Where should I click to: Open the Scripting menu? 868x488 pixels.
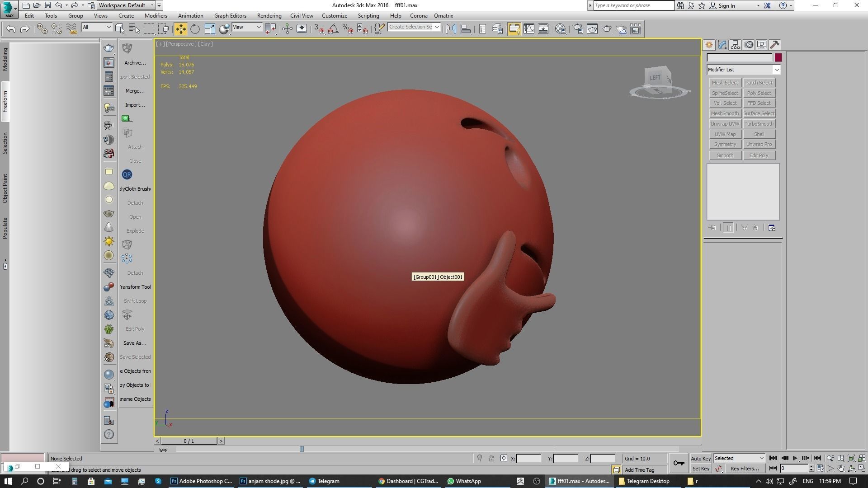click(368, 16)
